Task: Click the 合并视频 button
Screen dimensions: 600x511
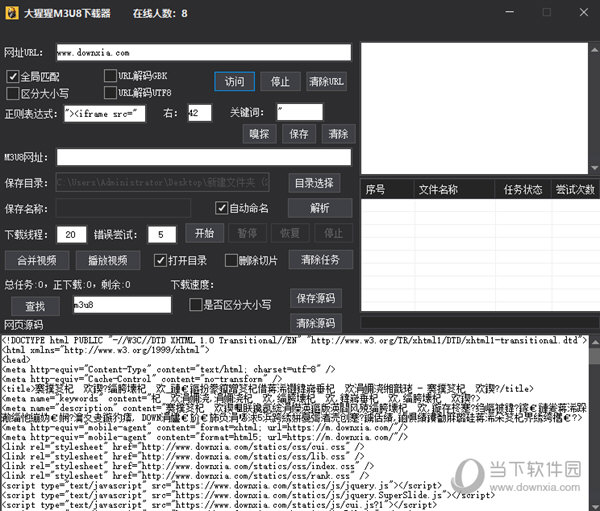Action: tap(37, 261)
